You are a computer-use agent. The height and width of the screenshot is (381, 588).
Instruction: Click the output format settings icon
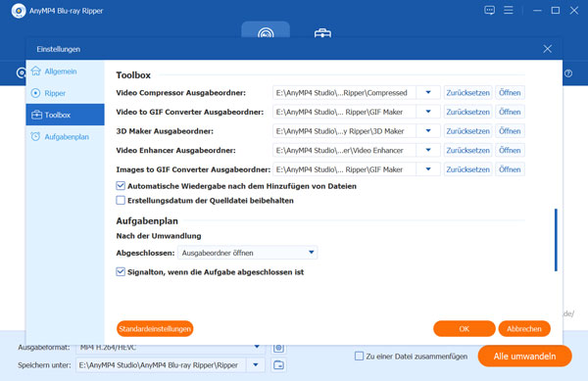click(x=278, y=348)
